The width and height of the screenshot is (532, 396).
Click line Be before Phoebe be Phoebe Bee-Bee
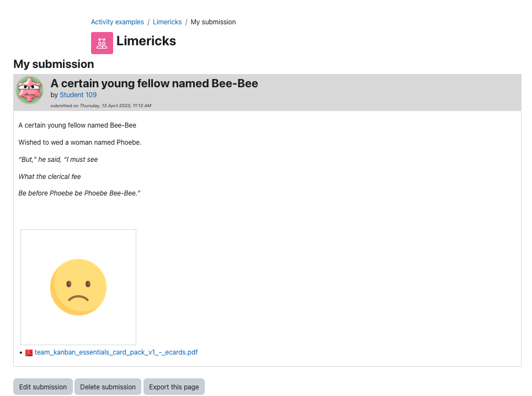coord(79,193)
